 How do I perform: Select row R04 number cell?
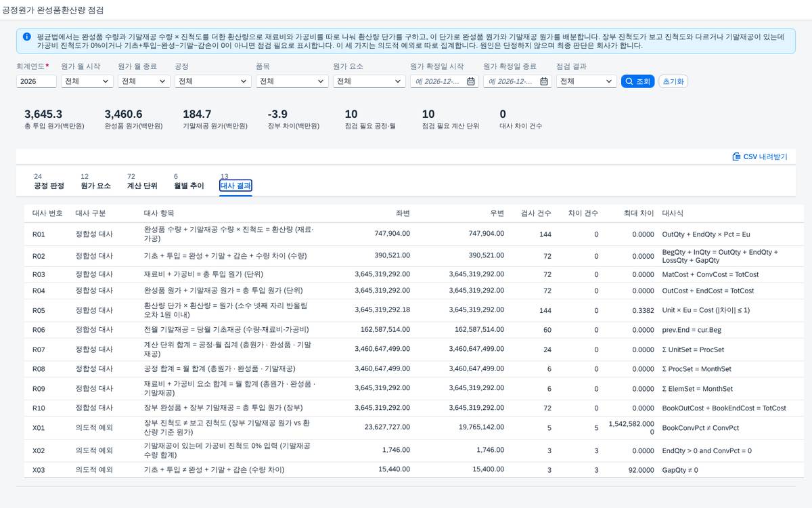(x=39, y=290)
